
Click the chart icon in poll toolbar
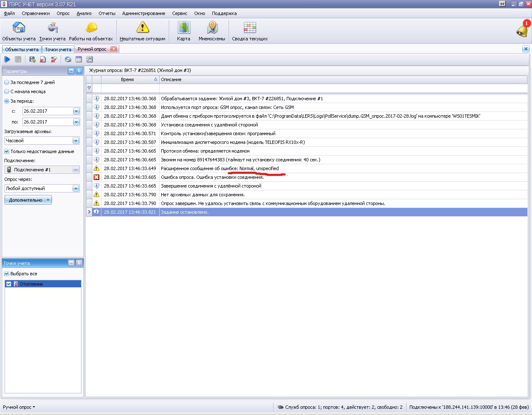[x=89, y=59]
